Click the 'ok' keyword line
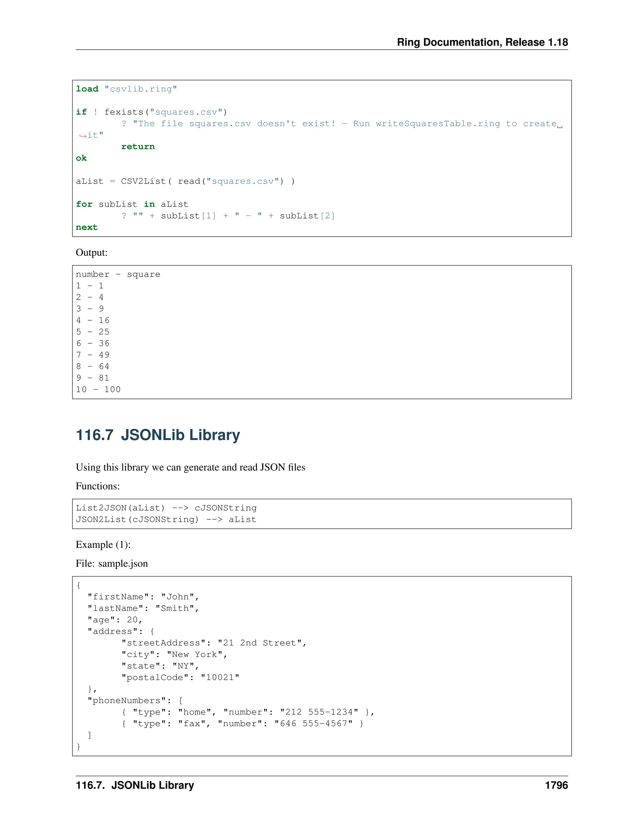 (81, 158)
